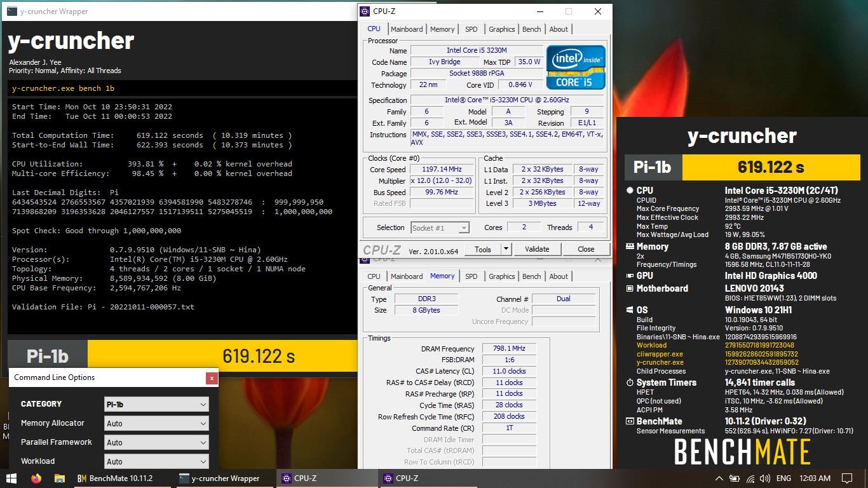Viewport: 868px width, 488px height.
Task: Open File Explorer from the taskbar
Action: click(x=59, y=478)
